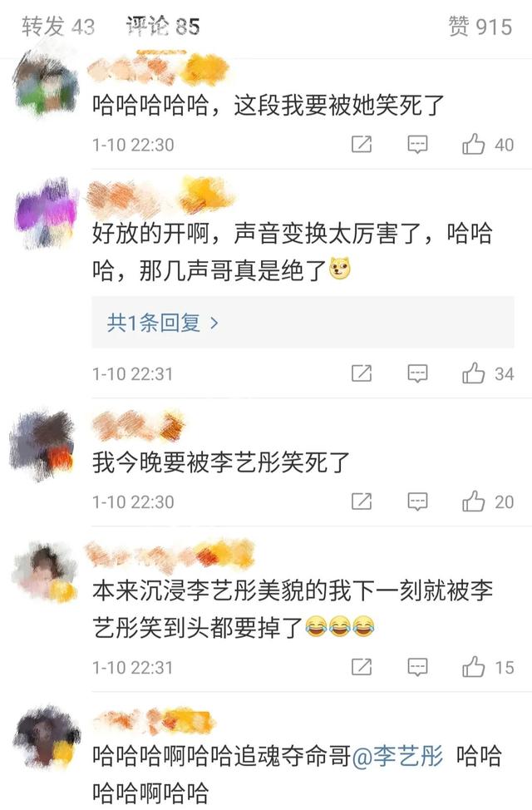Open the purple avatar of second commenter
The image size is (532, 810).
(x=47, y=213)
